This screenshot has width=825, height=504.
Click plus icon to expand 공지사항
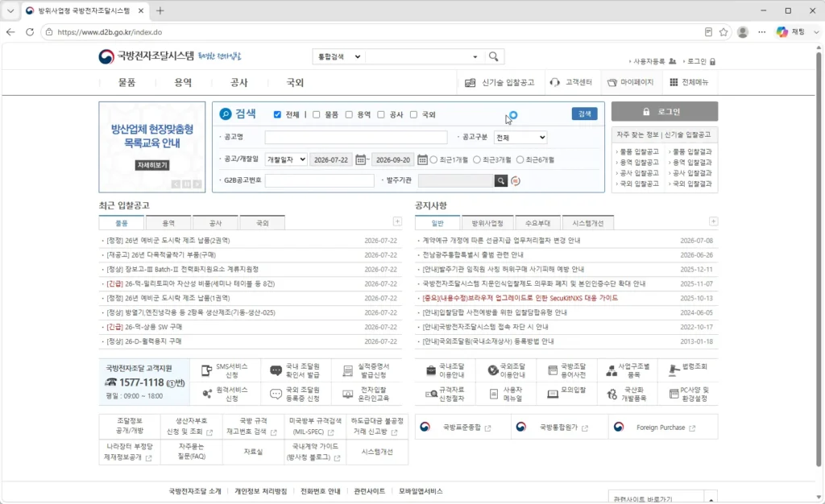(714, 221)
